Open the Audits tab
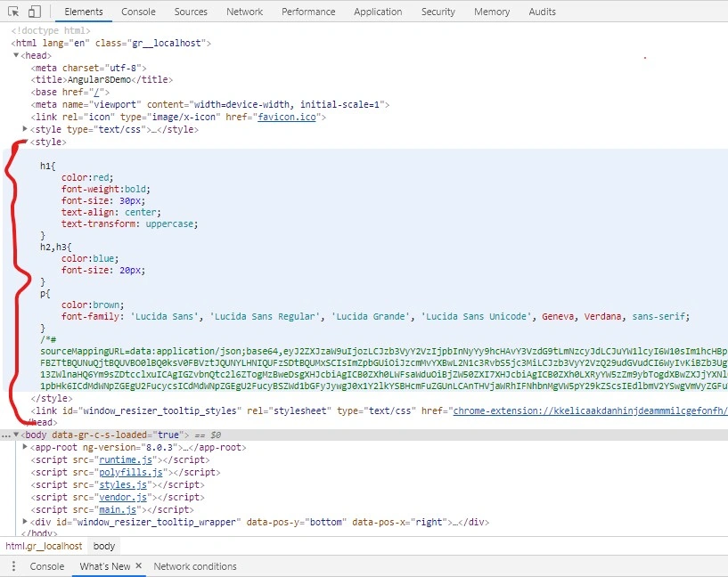The width and height of the screenshot is (728, 577). (x=543, y=12)
